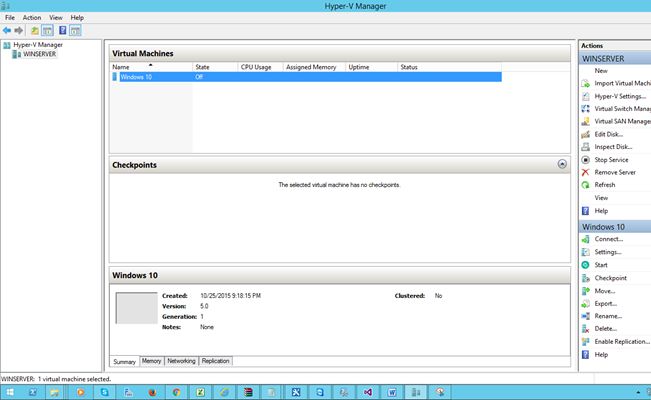Select the Windows 10 virtual machine row

coord(306,77)
